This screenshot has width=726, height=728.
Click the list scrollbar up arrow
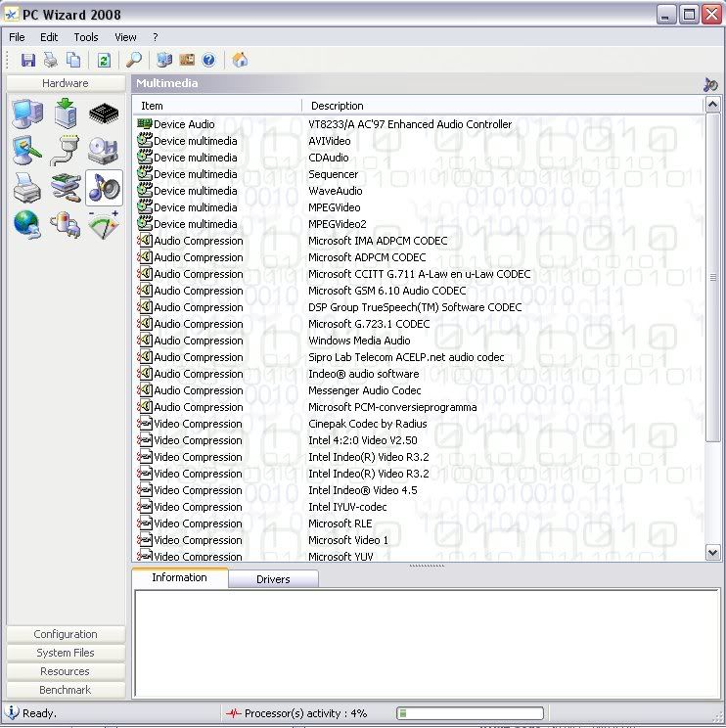click(x=712, y=105)
